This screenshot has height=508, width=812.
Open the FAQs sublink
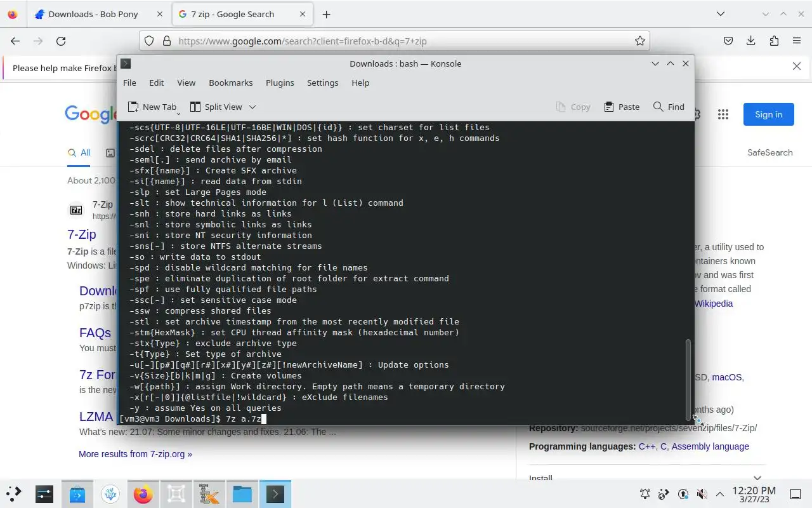point(95,333)
